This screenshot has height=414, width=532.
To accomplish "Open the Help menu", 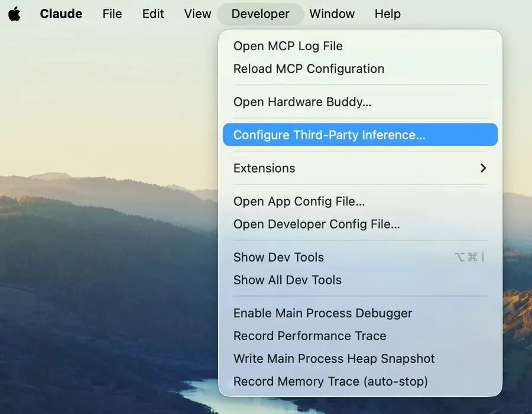I will [387, 14].
